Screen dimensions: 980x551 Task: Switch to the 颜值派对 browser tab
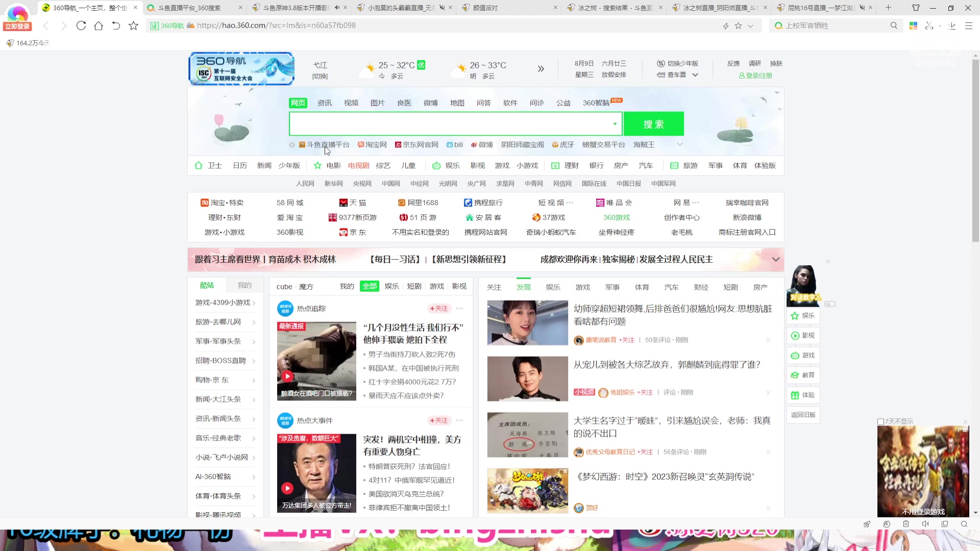click(x=508, y=8)
